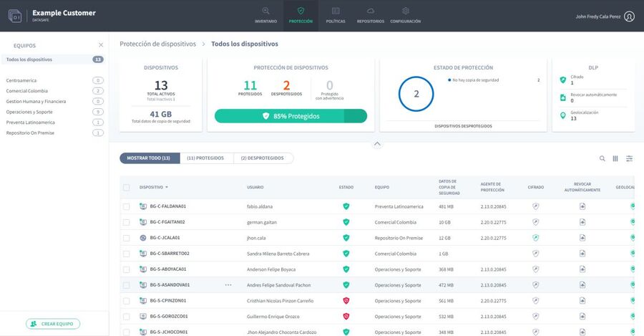Open the filter settings sliders icon
Screen dimensions: 644x336
(x=629, y=158)
